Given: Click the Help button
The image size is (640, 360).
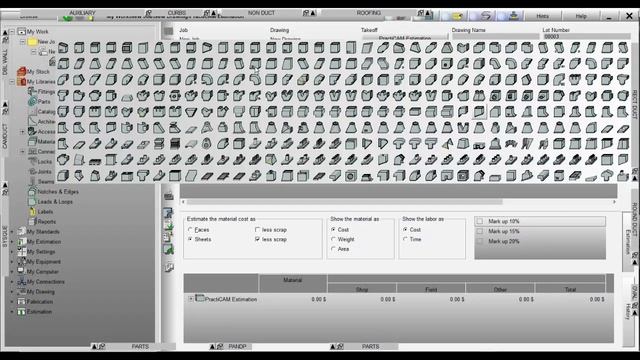Looking at the screenshot, I should [581, 16].
